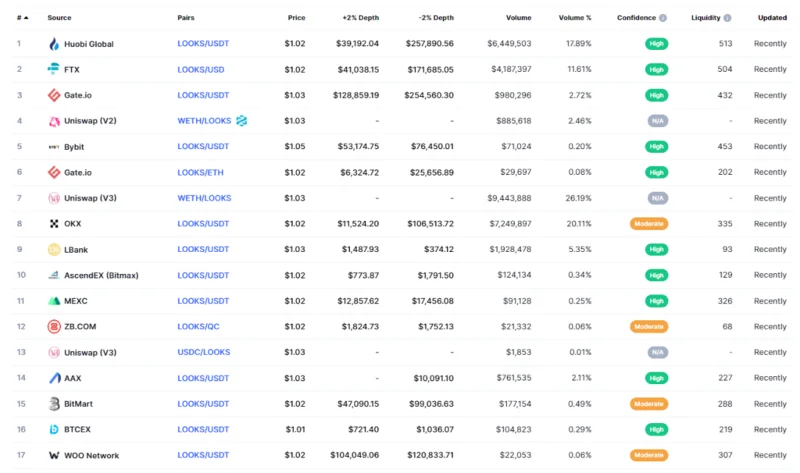This screenshot has height=473, width=800.
Task: Sort table by Price column header
Action: click(296, 18)
